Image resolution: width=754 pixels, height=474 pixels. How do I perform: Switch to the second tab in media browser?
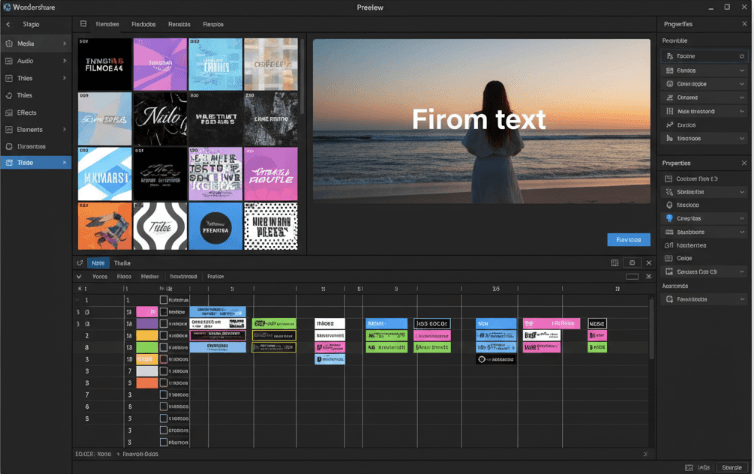click(x=143, y=23)
